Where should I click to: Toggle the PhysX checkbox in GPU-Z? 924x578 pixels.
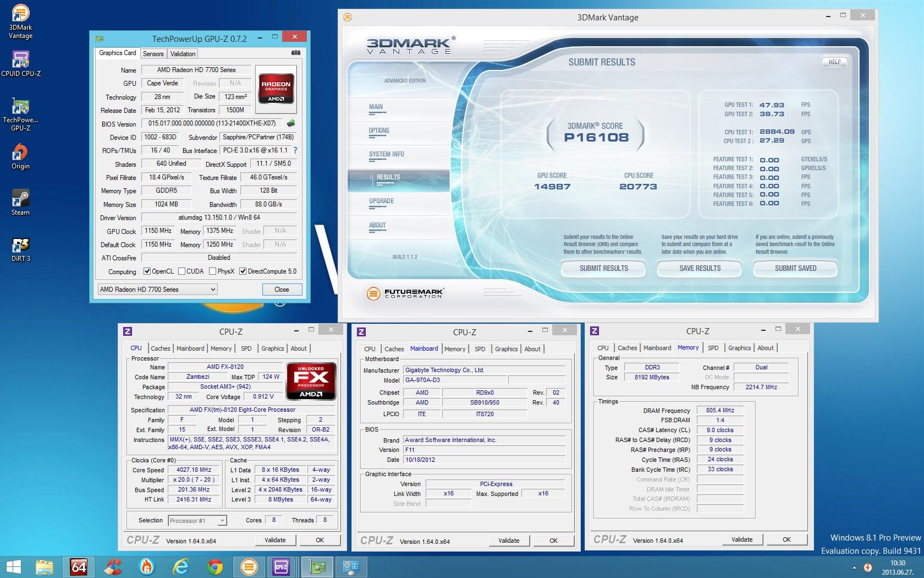[x=212, y=271]
